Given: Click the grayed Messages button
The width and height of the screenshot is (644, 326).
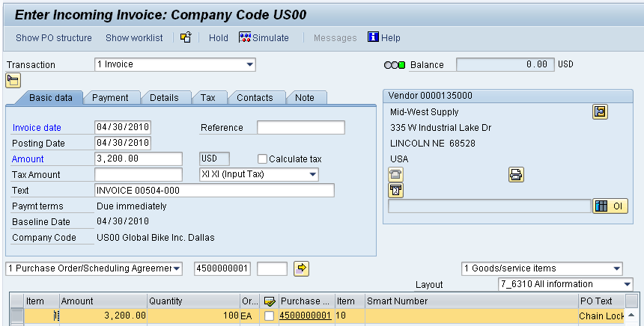Looking at the screenshot, I should point(335,37).
